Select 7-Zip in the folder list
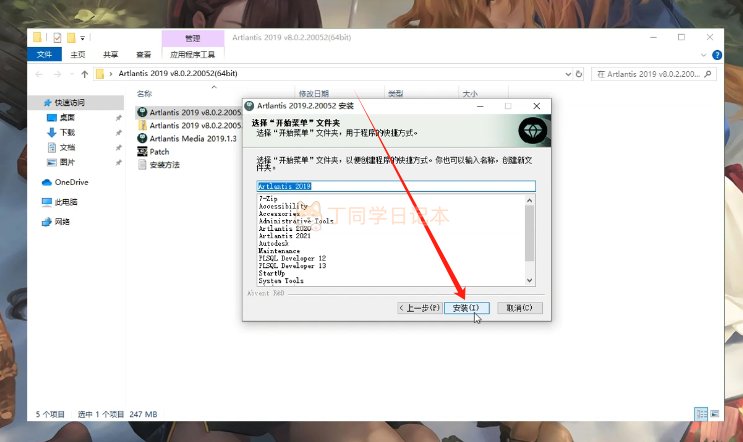This screenshot has height=442, width=743. click(268, 198)
